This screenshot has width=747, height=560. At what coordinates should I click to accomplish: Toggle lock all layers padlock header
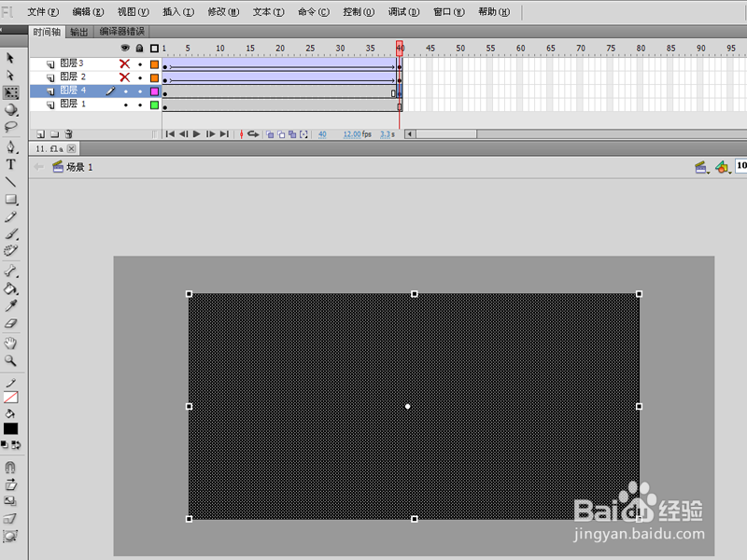pos(139,49)
